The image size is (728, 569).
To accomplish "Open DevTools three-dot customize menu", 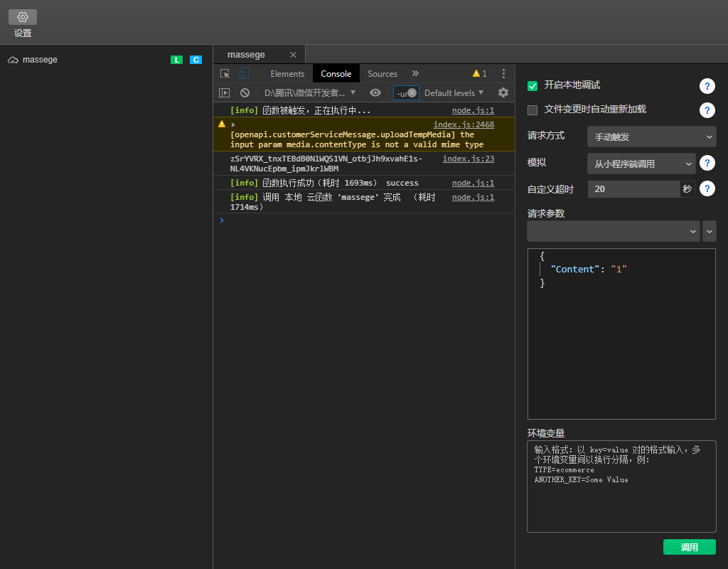I will click(503, 74).
